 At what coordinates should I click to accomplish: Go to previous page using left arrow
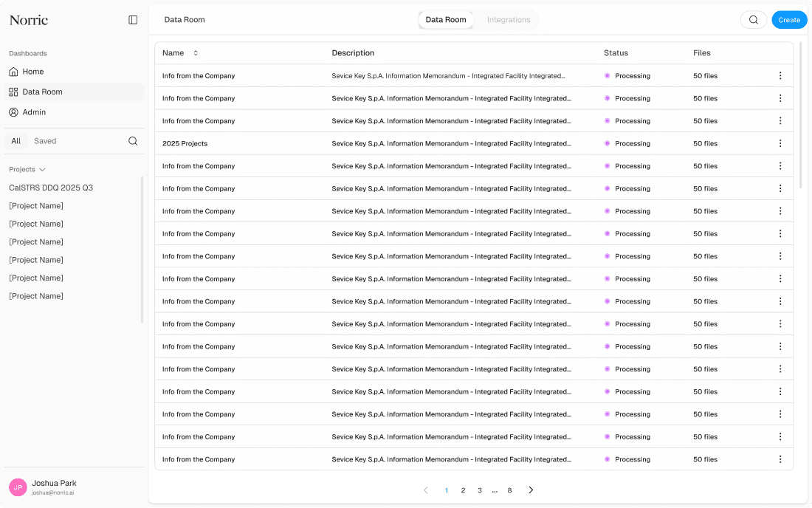tap(426, 490)
